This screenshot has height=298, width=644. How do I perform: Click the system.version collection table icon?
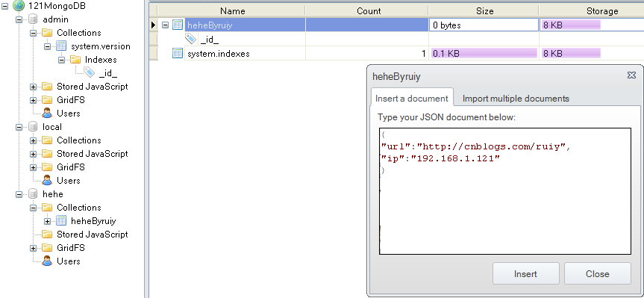tap(60, 46)
